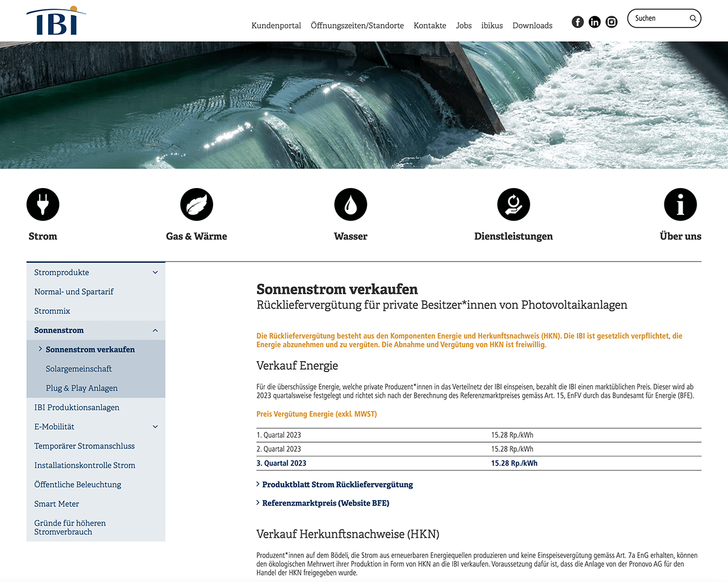The image size is (728, 582).
Task: Open the Wasser section label
Action: 351,236
